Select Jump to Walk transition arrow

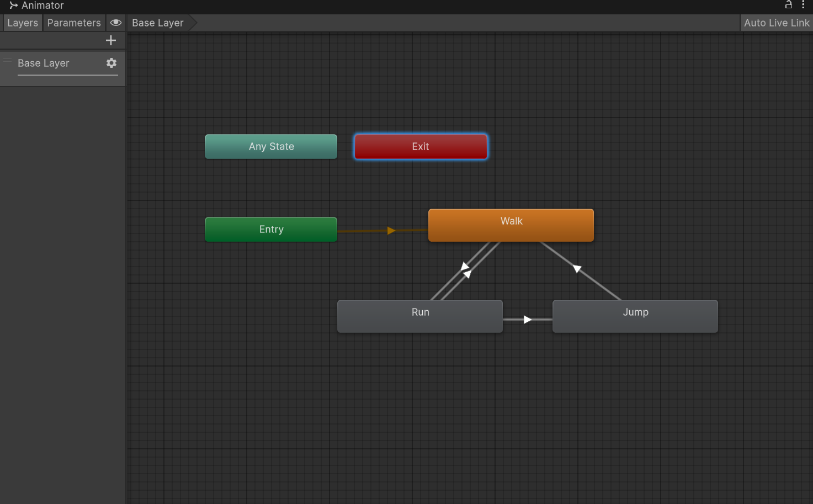click(x=577, y=269)
